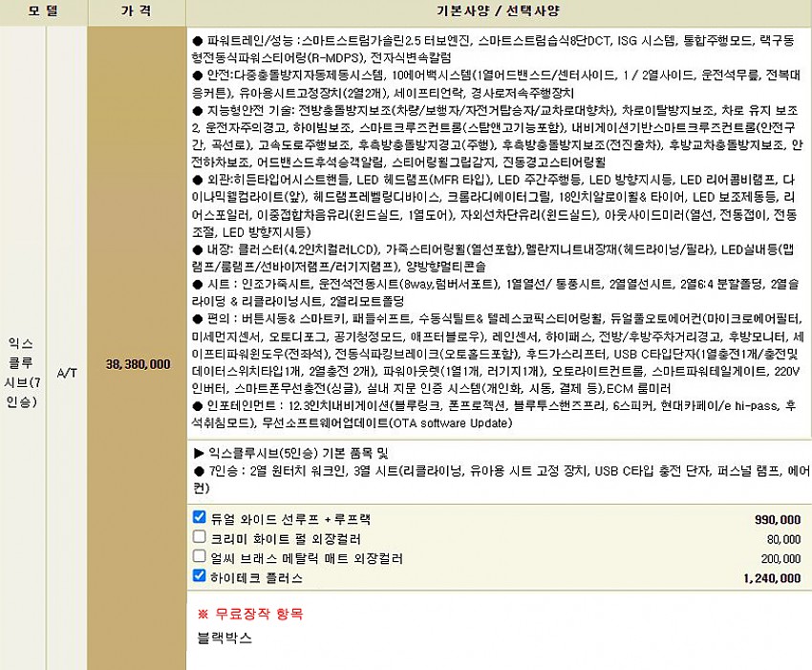Screen dimensions: 812x670
Task: Uncheck the 하이테크 플러스 option checkbox
Action: (199, 575)
